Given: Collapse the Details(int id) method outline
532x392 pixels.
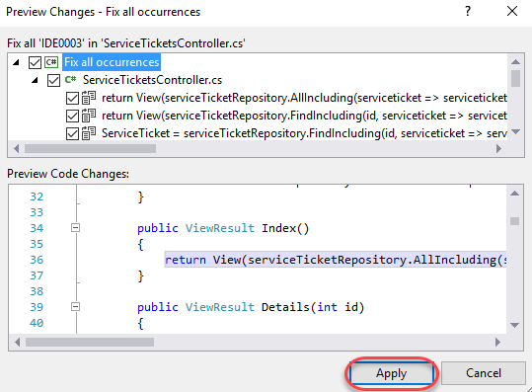Looking at the screenshot, I should pyautogui.click(x=75, y=307).
